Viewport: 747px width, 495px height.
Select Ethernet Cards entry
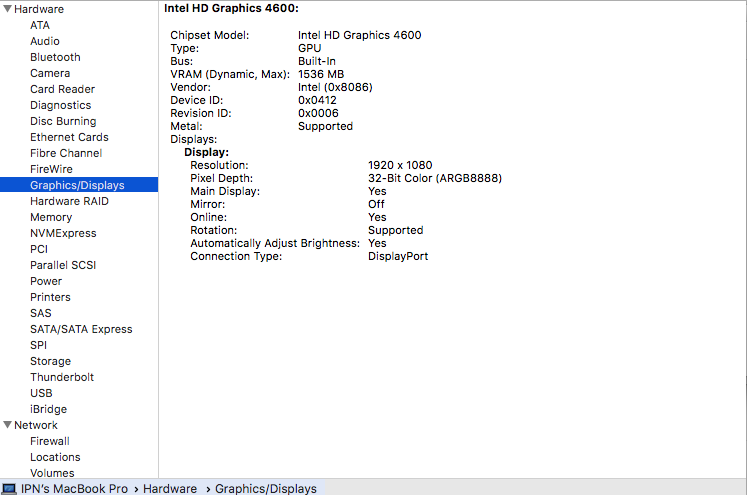(x=69, y=137)
